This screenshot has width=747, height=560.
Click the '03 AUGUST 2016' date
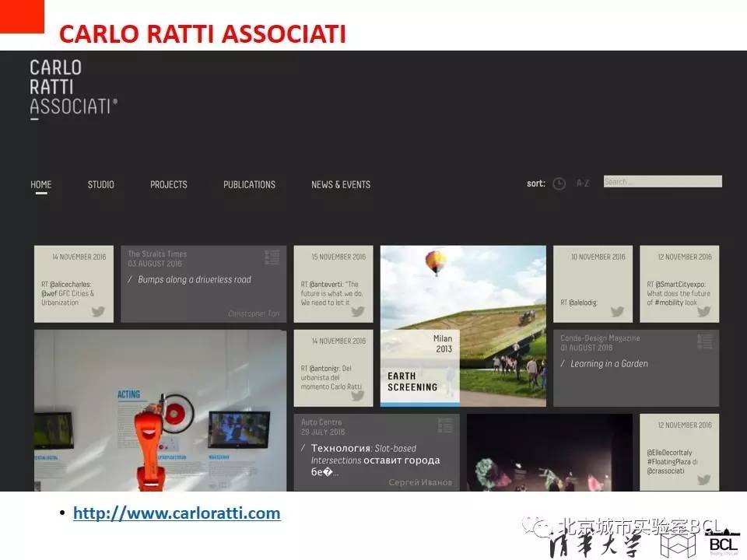pyautogui.click(x=154, y=264)
